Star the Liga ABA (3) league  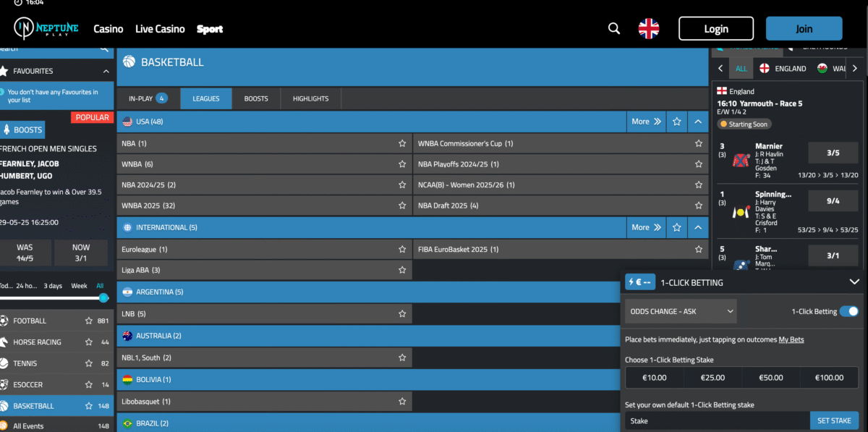402,270
